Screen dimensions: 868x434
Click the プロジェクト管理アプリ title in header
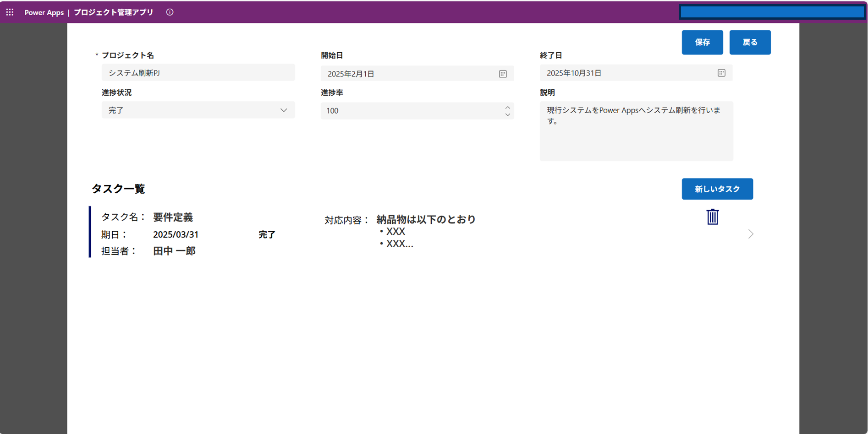pos(114,12)
